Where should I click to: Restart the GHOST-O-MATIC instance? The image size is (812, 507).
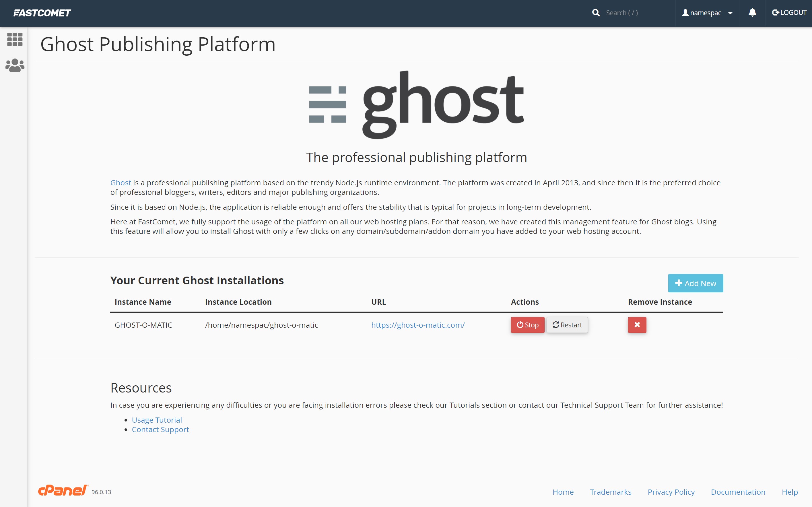(x=567, y=325)
